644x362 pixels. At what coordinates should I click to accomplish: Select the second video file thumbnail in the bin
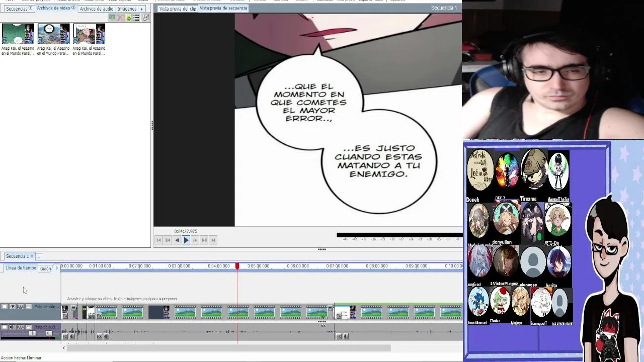click(x=53, y=34)
